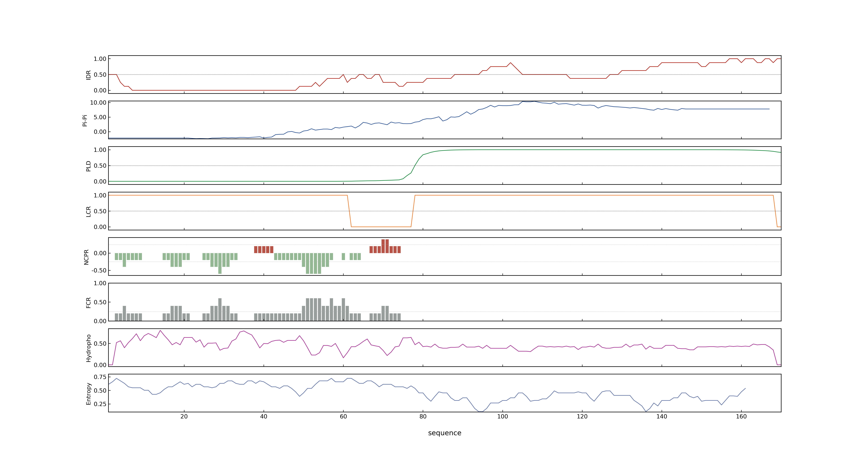
Task: Click the Pi-Pi axis label
Action: [85, 120]
